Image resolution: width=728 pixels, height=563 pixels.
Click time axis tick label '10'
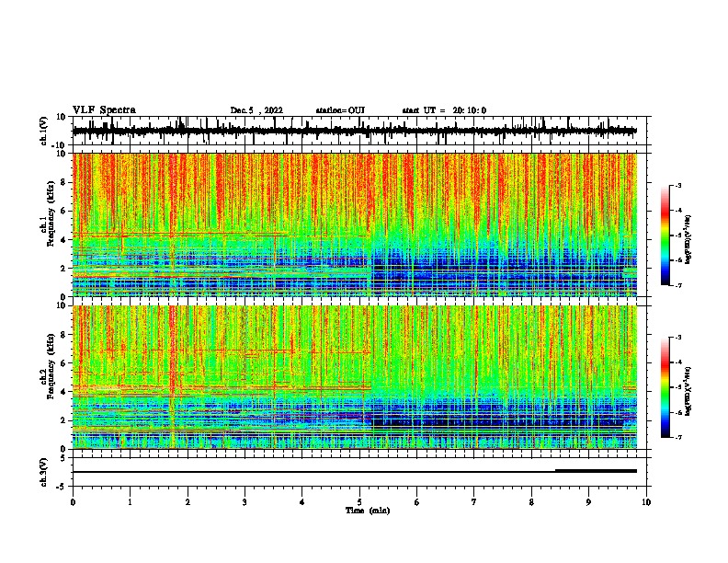coord(646,502)
